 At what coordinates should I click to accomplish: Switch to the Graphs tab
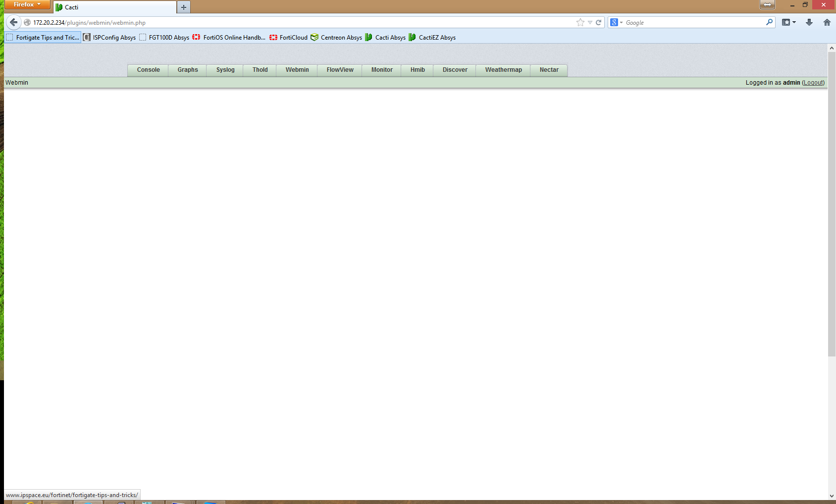coord(188,70)
